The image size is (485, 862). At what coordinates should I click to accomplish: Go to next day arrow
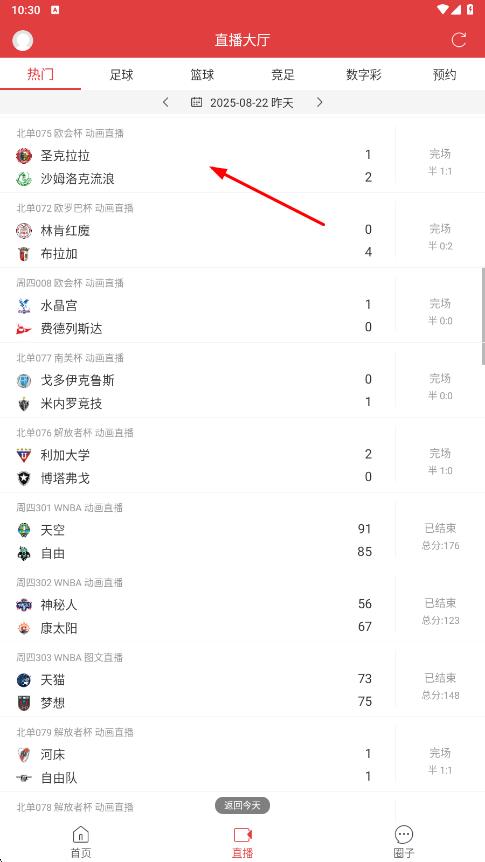tap(319, 102)
